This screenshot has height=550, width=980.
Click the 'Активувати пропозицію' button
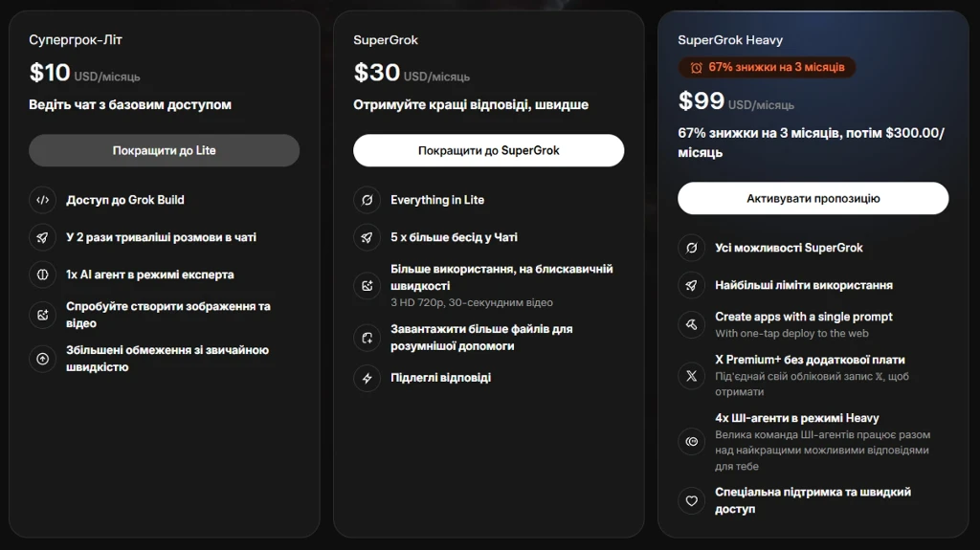(x=813, y=198)
